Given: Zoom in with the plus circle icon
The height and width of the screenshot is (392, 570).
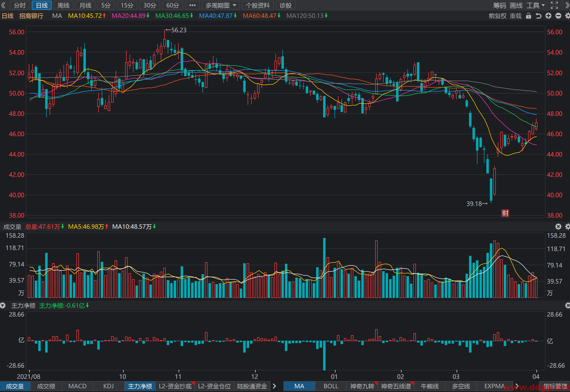Looking at the screenshot, I should pyautogui.click(x=548, y=16).
